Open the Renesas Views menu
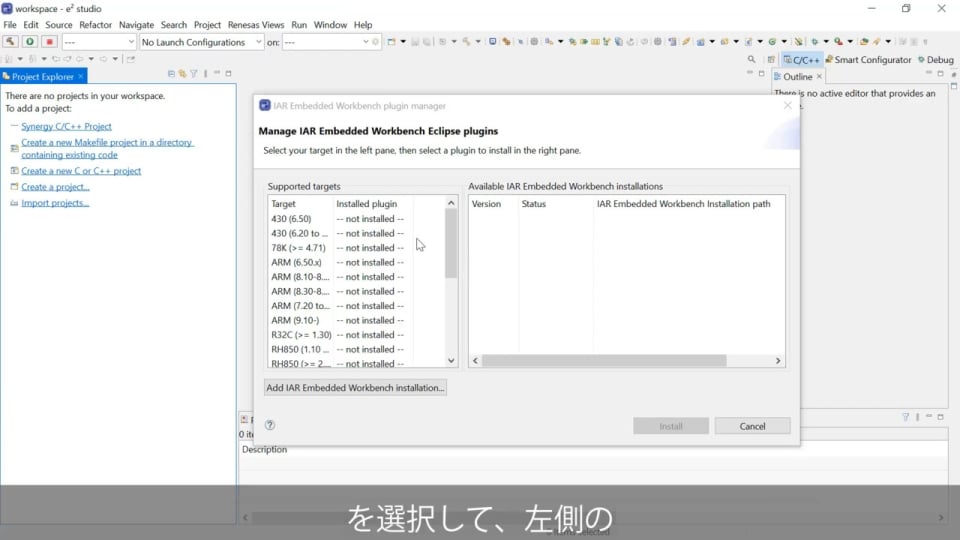 pyautogui.click(x=256, y=25)
